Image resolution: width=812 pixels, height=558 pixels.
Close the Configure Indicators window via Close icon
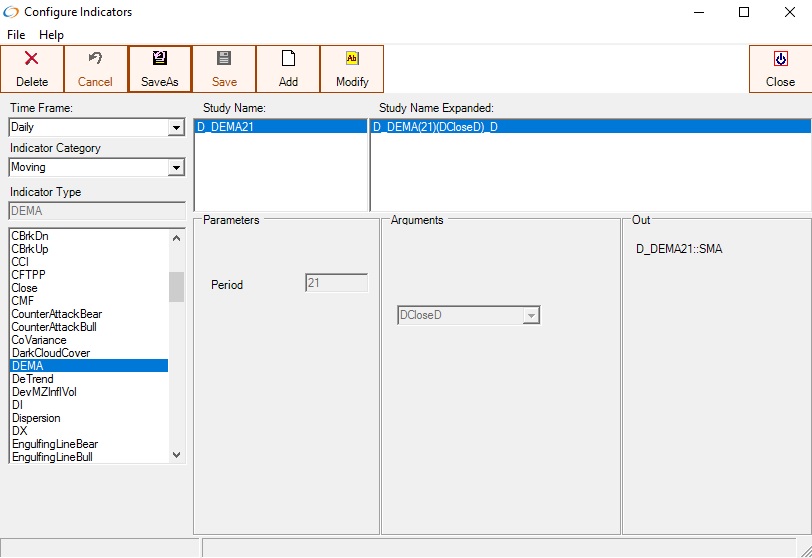(x=780, y=59)
